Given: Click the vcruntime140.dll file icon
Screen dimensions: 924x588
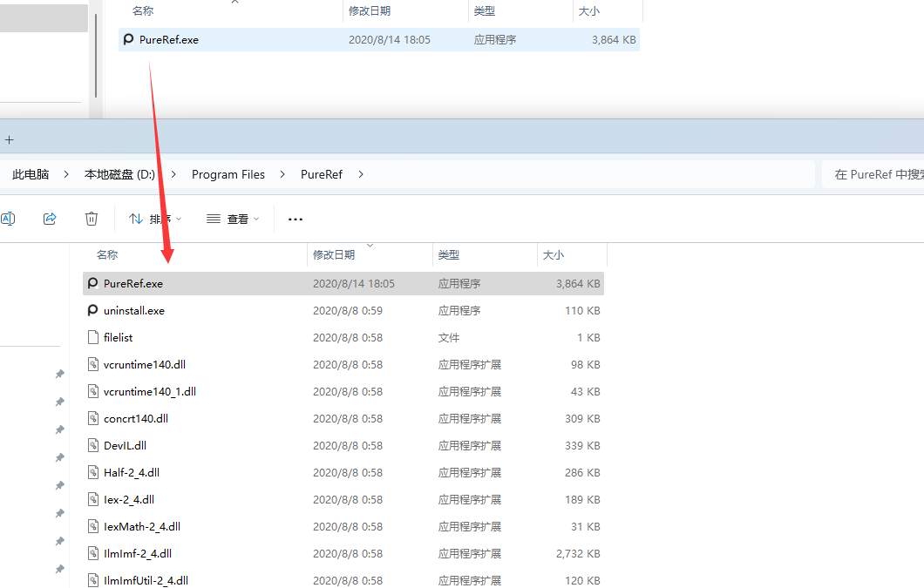Looking at the screenshot, I should pos(92,365).
